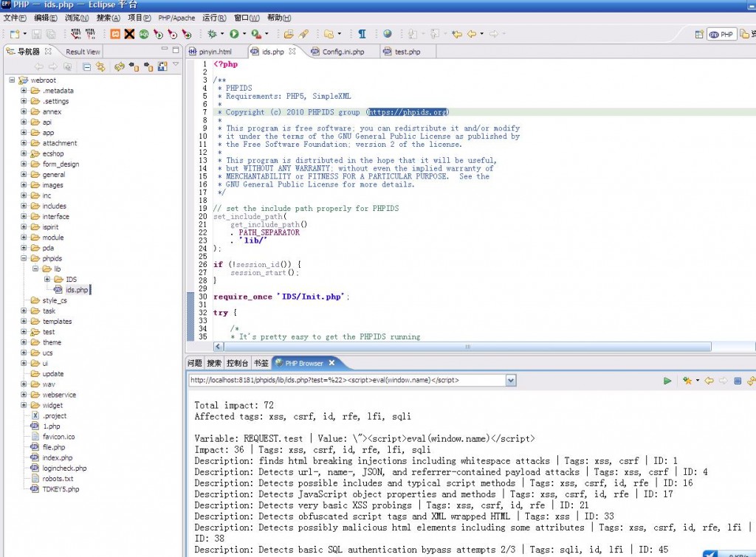Switch to the Config.ini.php editor tab
Viewport: 756px width, 557px height.
pyautogui.click(x=343, y=52)
